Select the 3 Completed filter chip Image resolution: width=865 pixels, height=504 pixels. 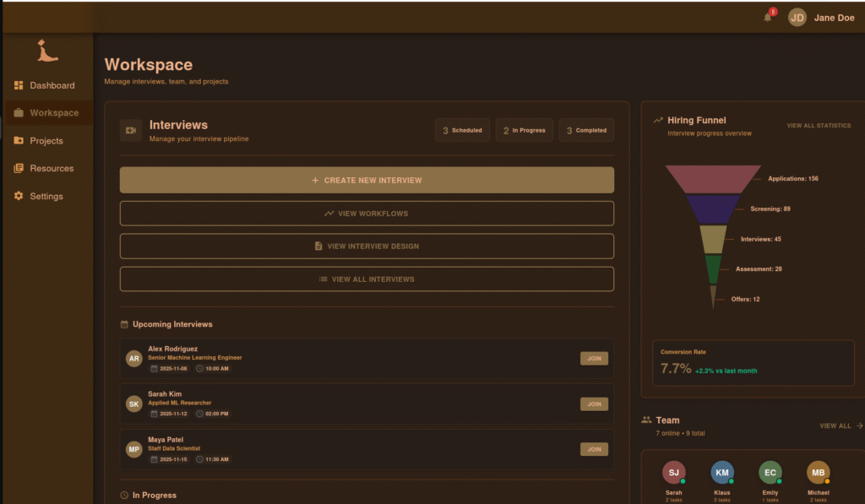coord(586,130)
